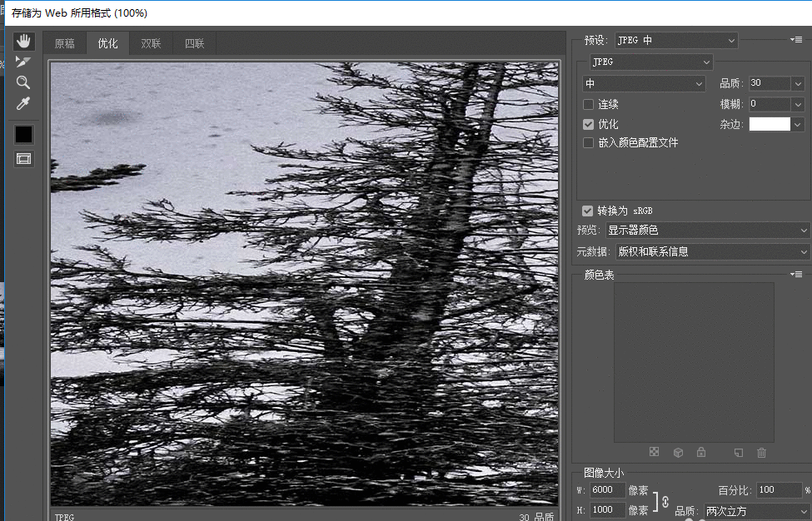This screenshot has width=812, height=521.
Task: Click the trash icon under color table
Action: coord(761,453)
